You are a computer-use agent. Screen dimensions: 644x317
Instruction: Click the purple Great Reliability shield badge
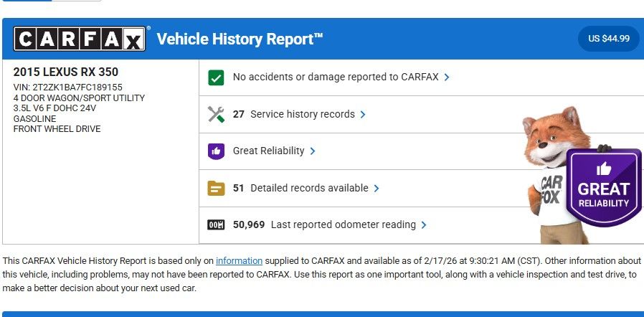tap(603, 189)
